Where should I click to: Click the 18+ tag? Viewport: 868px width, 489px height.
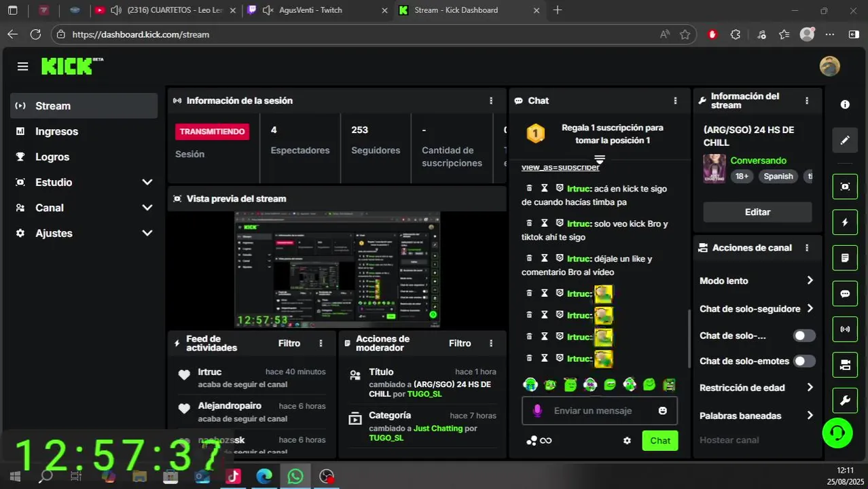[742, 176]
